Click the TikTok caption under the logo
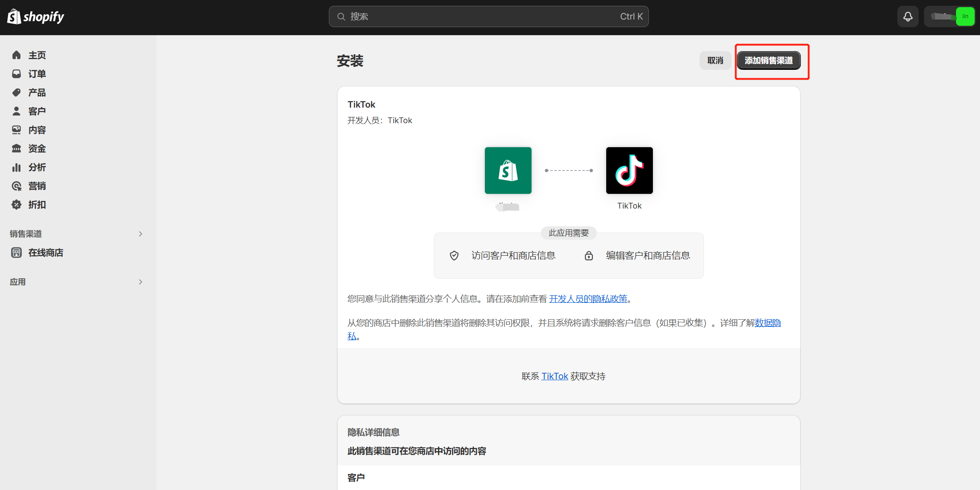Viewport: 980px width, 490px height. click(x=629, y=206)
